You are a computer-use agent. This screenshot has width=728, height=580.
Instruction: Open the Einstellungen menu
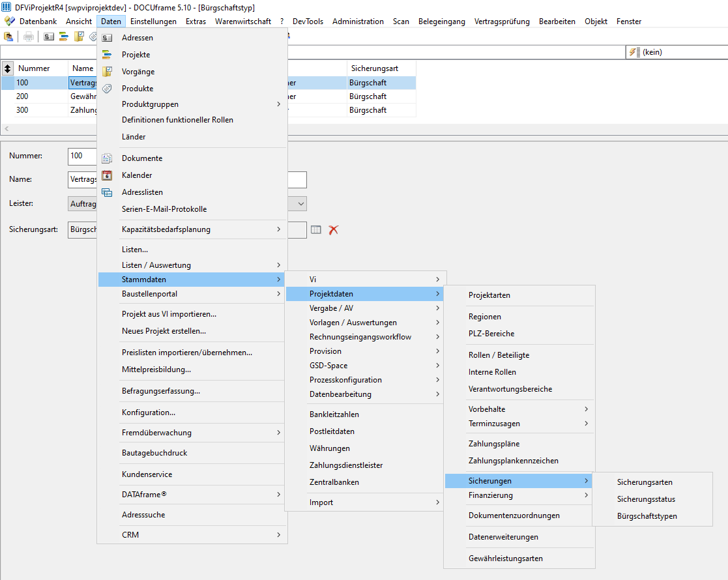(153, 22)
